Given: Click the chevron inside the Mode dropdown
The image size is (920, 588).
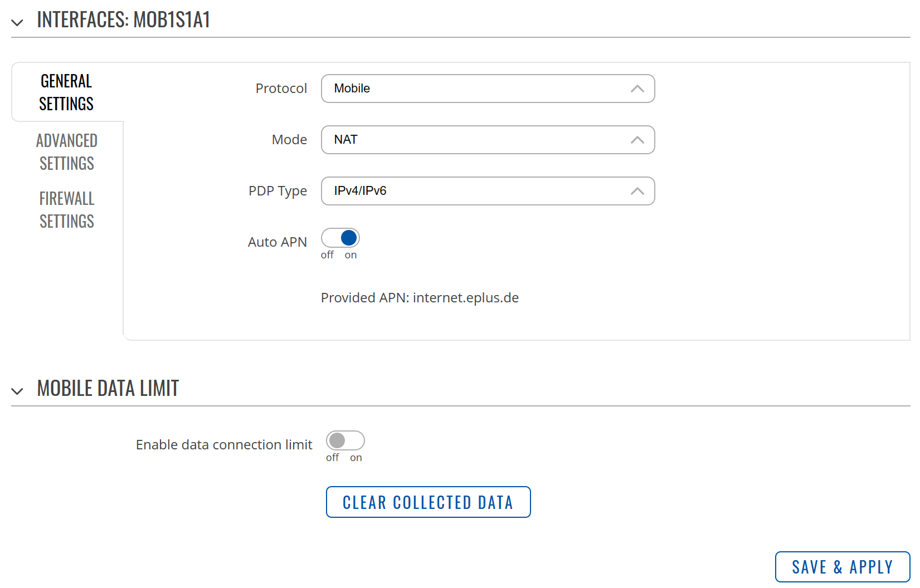Looking at the screenshot, I should tap(636, 140).
